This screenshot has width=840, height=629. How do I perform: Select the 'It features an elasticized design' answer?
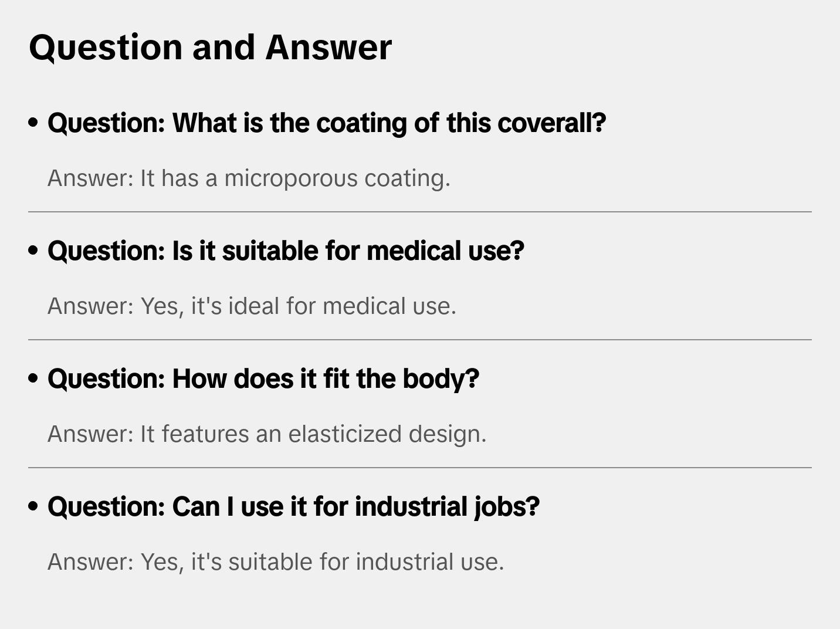(267, 434)
